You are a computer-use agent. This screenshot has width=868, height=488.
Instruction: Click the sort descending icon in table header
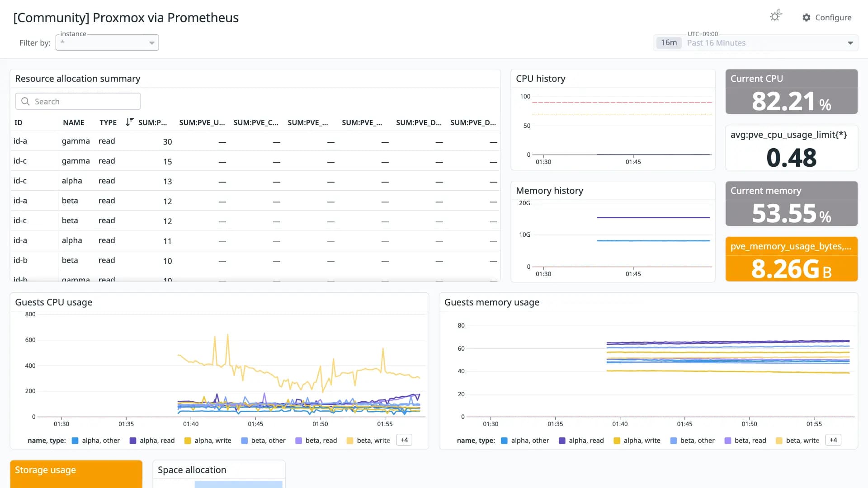[x=129, y=122]
